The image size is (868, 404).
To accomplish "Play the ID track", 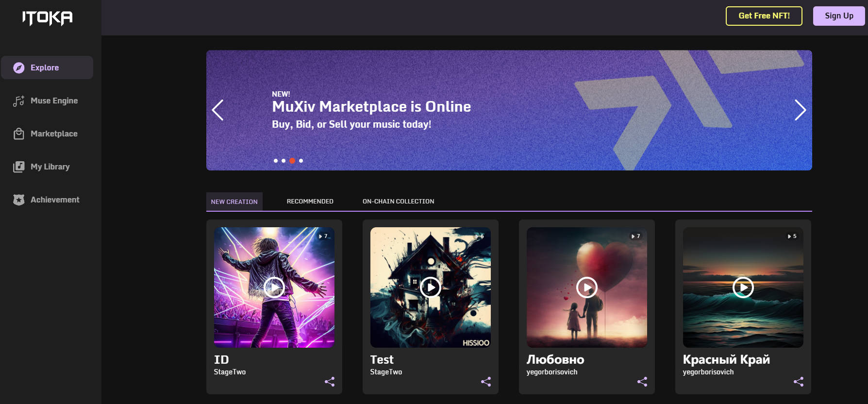I will click(274, 287).
